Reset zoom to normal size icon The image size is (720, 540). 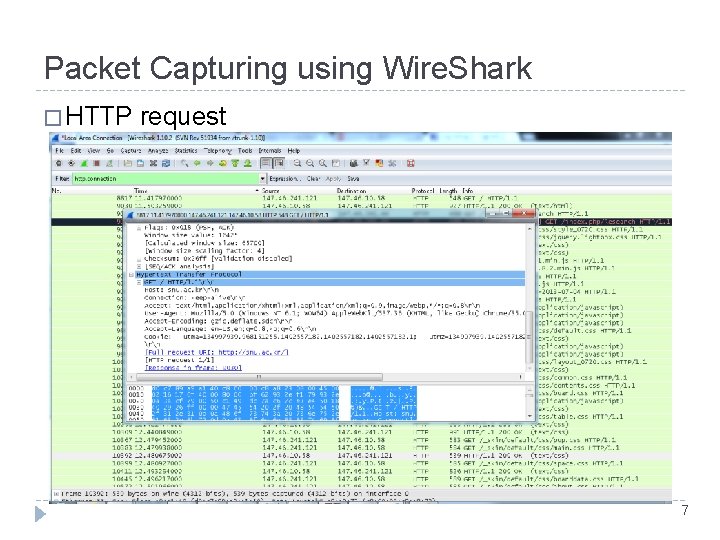pyautogui.click(x=323, y=163)
